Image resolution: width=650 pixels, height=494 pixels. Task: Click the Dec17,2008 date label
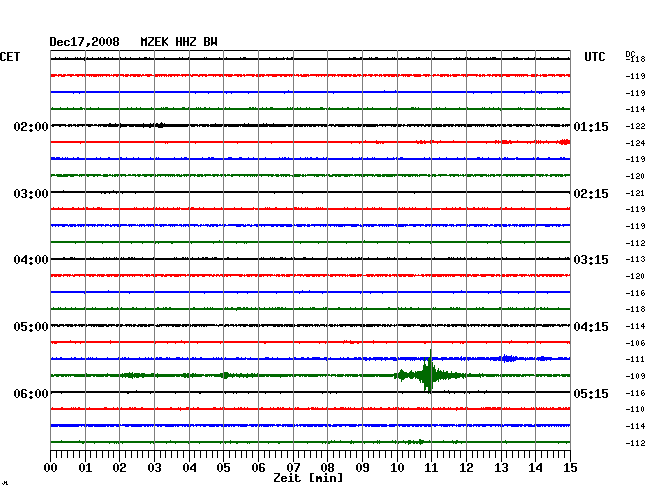(x=85, y=42)
